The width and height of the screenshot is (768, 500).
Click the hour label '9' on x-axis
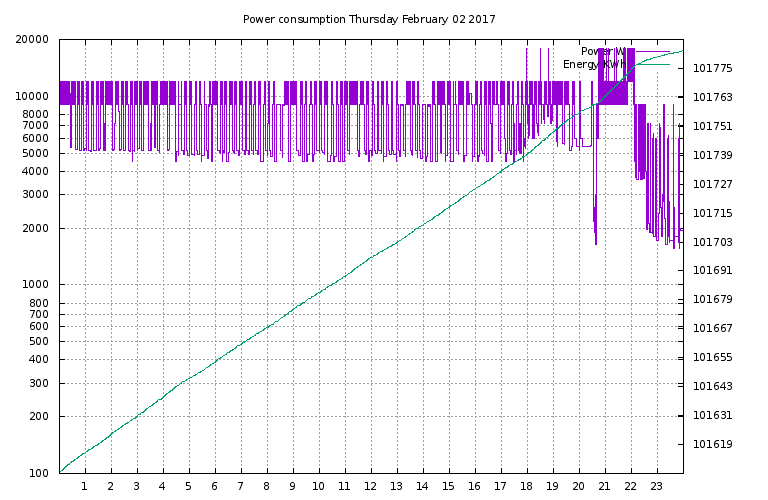click(292, 486)
